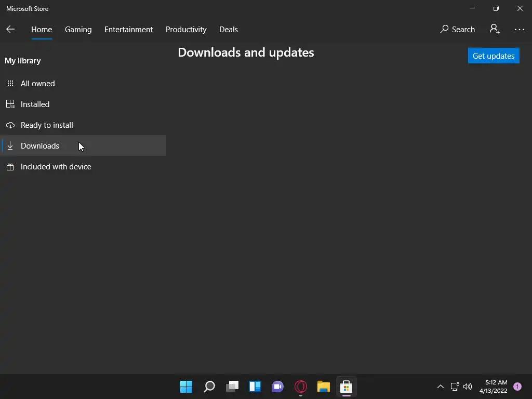The width and height of the screenshot is (532, 399).
Task: Open taskbar Search magnifier
Action: coord(209,387)
